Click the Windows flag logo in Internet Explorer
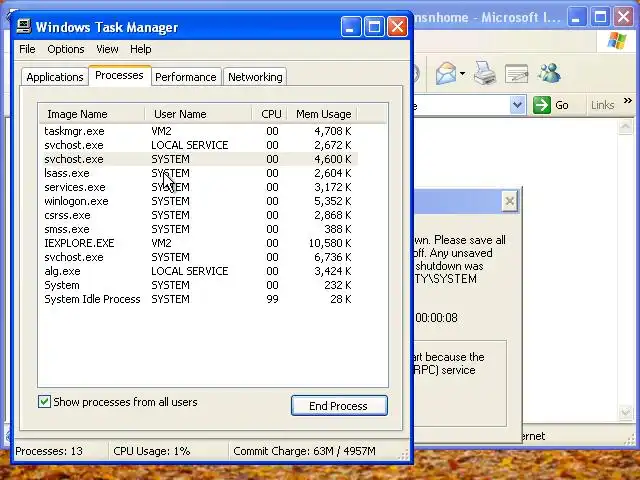Image resolution: width=640 pixels, height=480 pixels. (616, 41)
